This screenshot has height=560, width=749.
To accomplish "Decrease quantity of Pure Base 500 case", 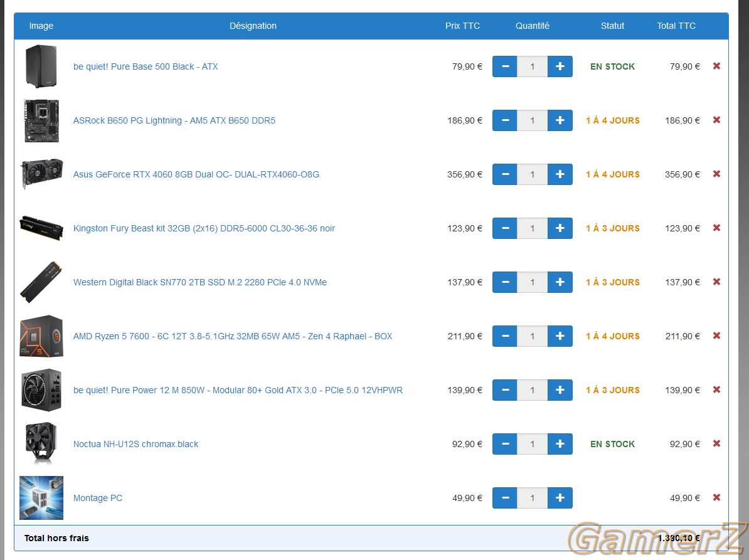I will [x=505, y=66].
